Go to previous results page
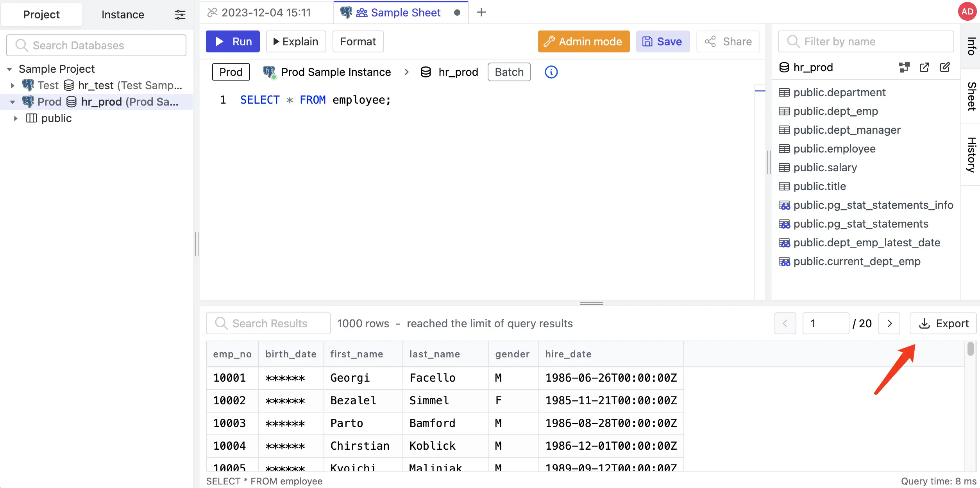 (785, 323)
